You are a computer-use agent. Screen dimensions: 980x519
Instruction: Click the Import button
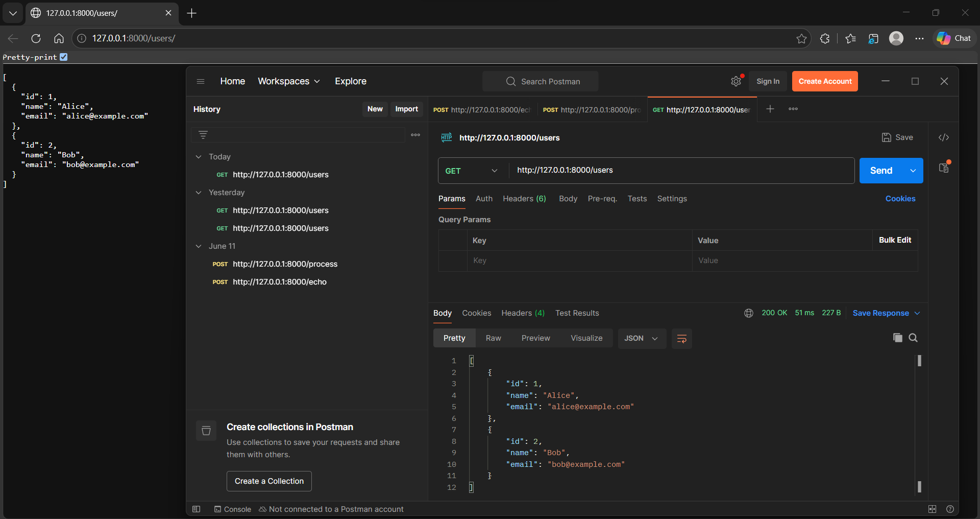click(x=406, y=109)
